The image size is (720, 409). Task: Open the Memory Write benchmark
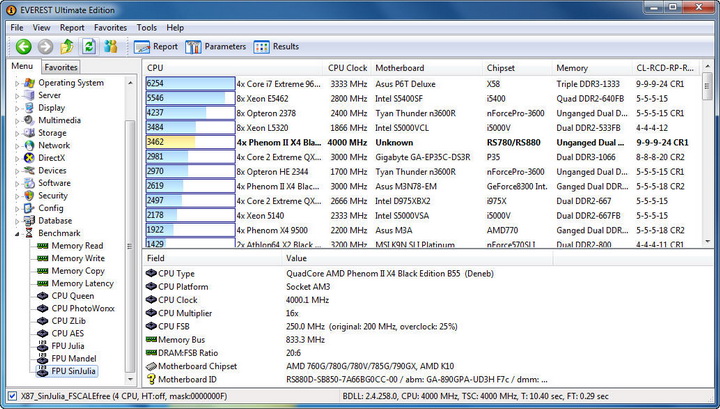(x=78, y=258)
